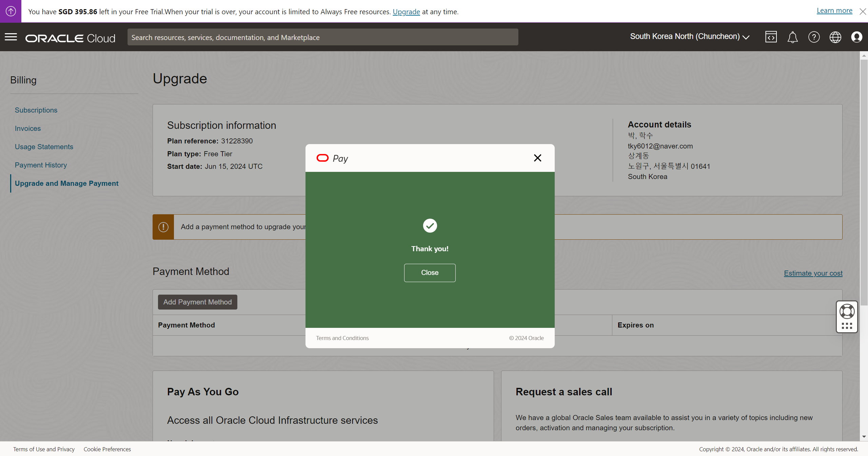This screenshot has height=456, width=868.
Task: Open Payment History in the sidebar
Action: coord(41,165)
